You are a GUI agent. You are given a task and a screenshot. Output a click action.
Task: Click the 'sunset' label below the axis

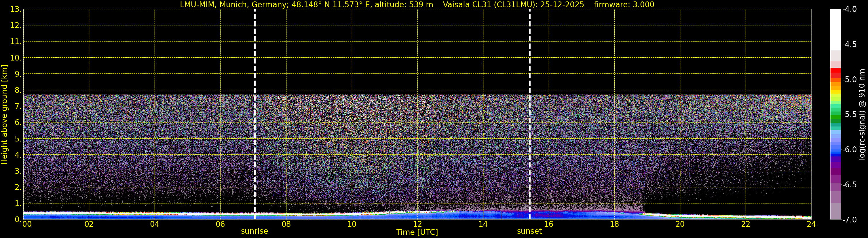[529, 231]
